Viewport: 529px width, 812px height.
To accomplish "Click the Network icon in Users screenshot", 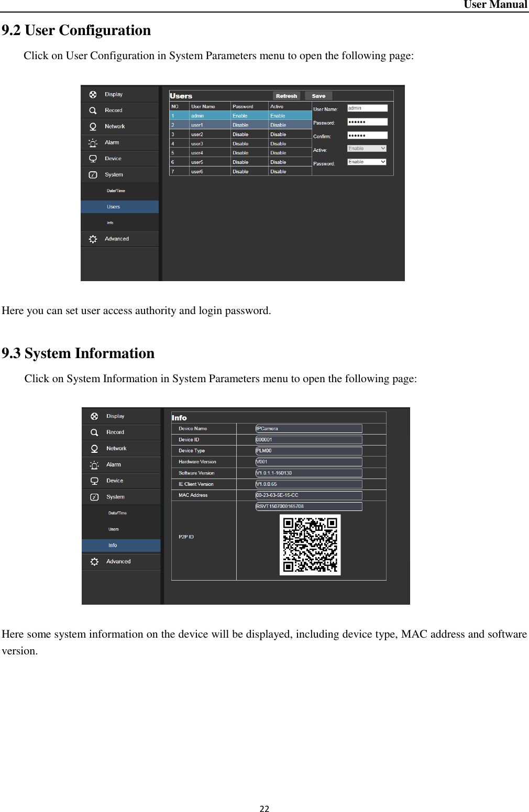I will 93,127.
